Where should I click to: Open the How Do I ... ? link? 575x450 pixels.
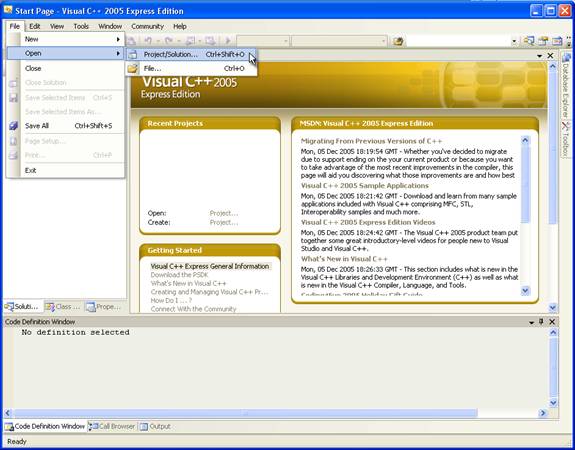click(x=171, y=300)
